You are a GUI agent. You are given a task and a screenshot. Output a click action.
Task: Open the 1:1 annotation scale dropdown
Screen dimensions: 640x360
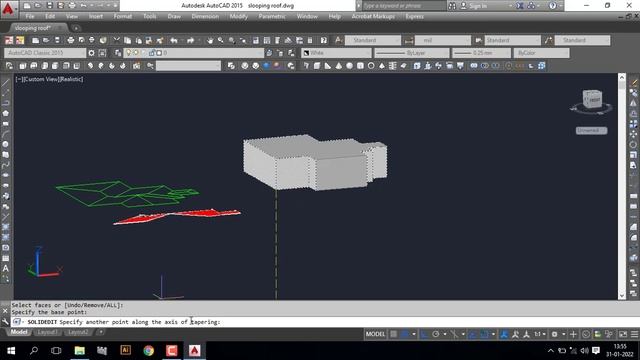point(540,334)
